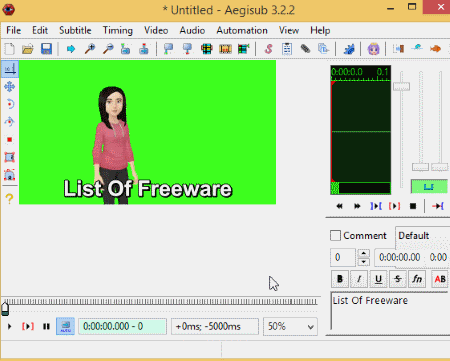Open the Automation menu

242,30
